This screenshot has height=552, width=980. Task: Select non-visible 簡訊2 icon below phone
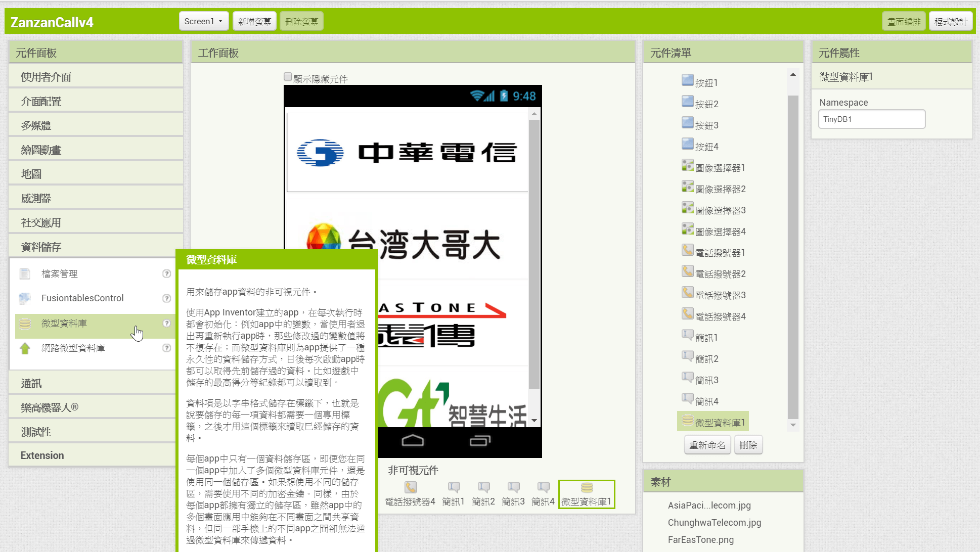483,487
